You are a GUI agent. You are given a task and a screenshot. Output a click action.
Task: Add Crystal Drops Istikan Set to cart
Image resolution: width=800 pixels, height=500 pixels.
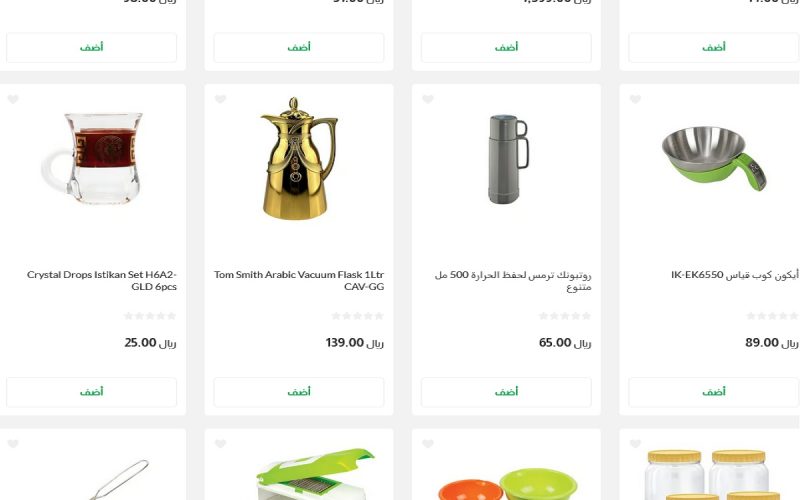tap(92, 392)
